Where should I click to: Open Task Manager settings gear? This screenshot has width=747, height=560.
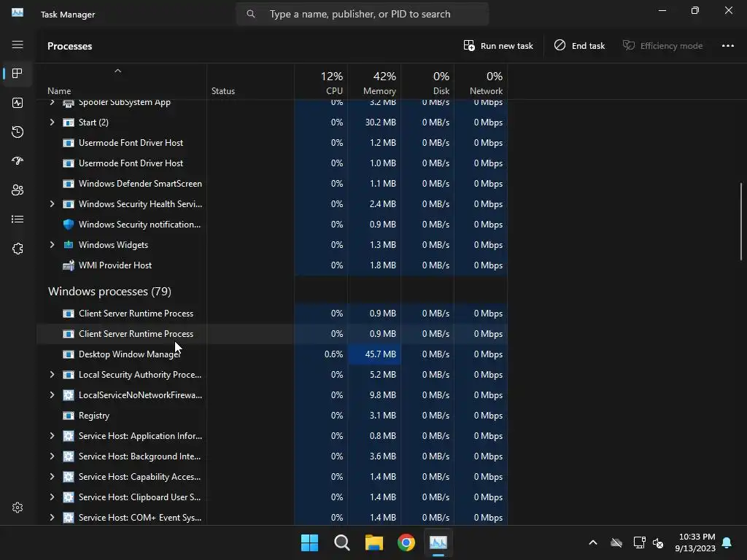coord(18,507)
